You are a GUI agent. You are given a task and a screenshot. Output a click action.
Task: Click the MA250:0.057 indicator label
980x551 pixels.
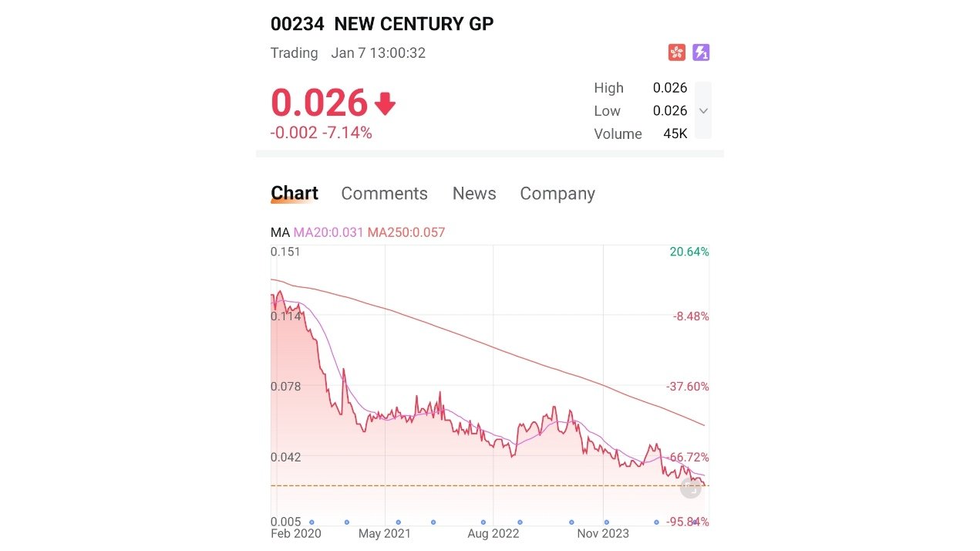[406, 232]
